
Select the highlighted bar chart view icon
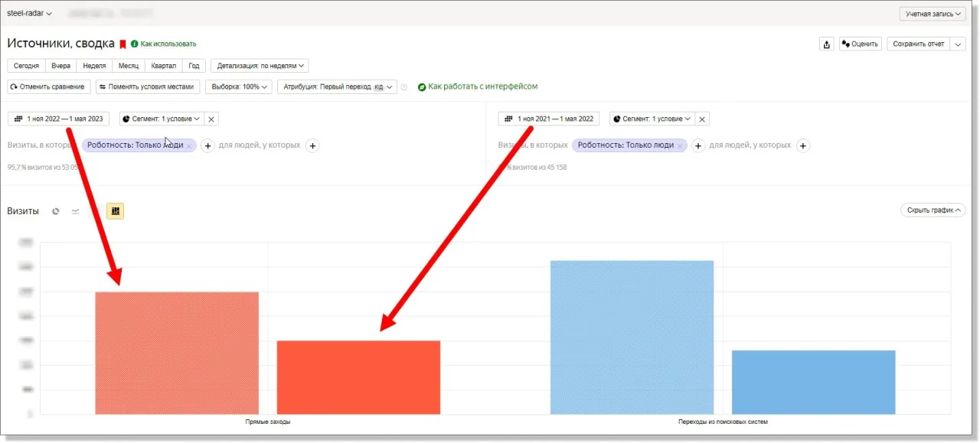(115, 211)
